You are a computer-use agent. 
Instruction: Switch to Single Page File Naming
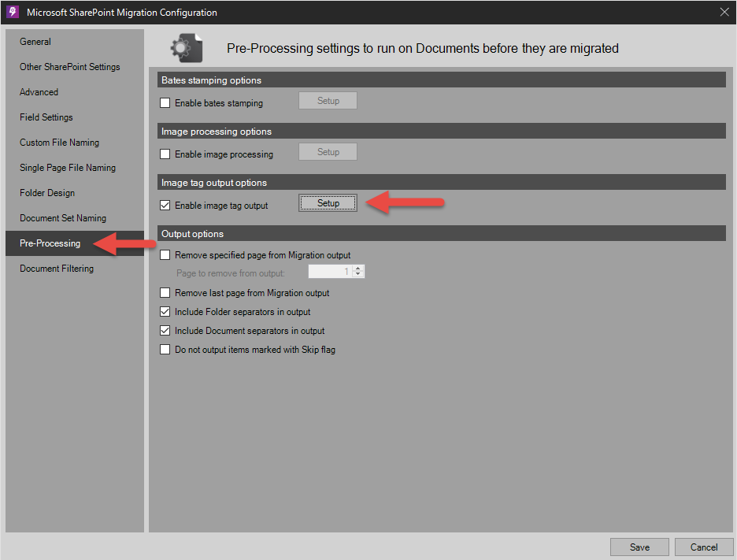pyautogui.click(x=75, y=168)
